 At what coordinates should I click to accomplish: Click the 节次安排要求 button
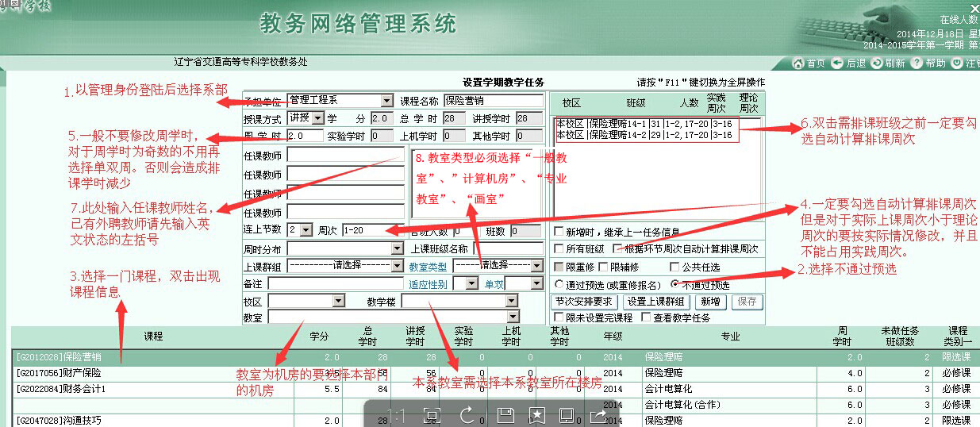(585, 302)
